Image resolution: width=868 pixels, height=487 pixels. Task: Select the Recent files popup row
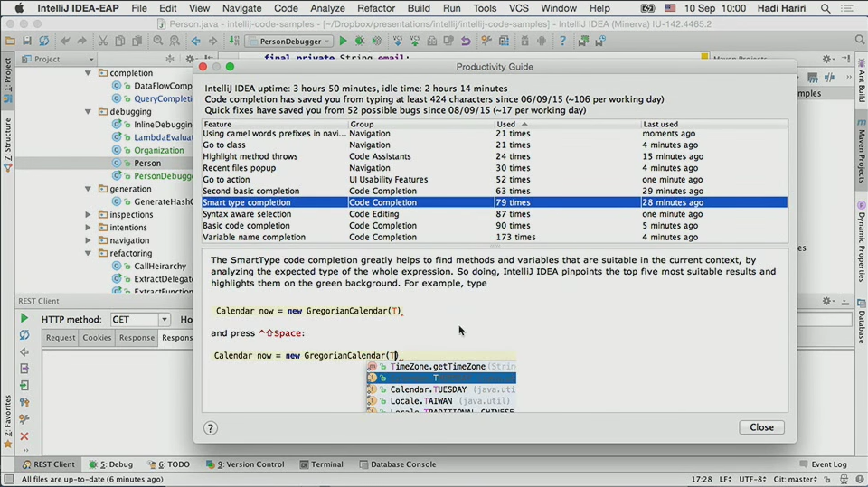point(495,168)
